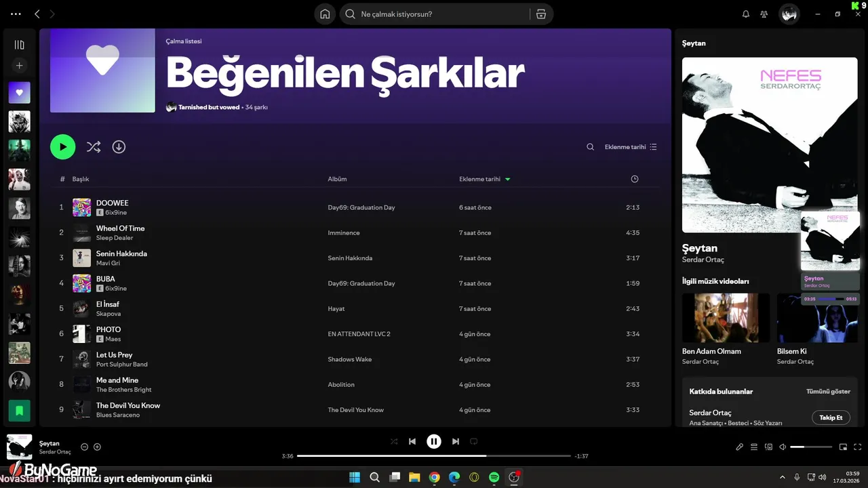868x488 pixels.
Task: Open the miniplayer icon
Action: [844, 447]
